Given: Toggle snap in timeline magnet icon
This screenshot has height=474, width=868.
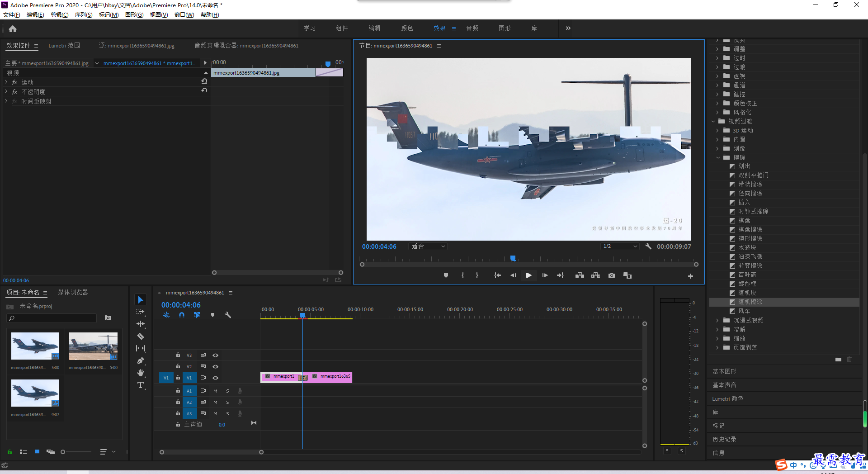Looking at the screenshot, I should pos(182,315).
